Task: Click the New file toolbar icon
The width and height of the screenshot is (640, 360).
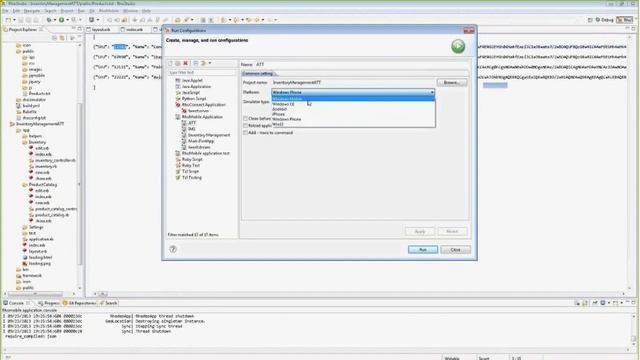Action: pyautogui.click(x=8, y=20)
